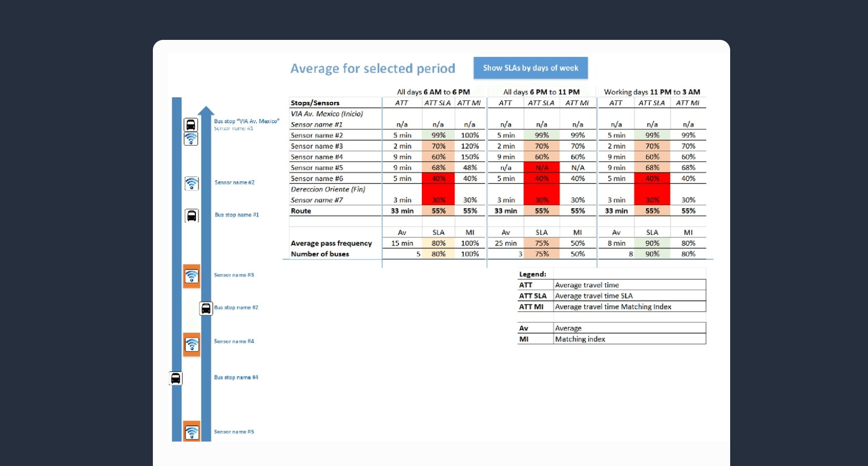Click the Bus stop name #4 bus icon

click(176, 378)
